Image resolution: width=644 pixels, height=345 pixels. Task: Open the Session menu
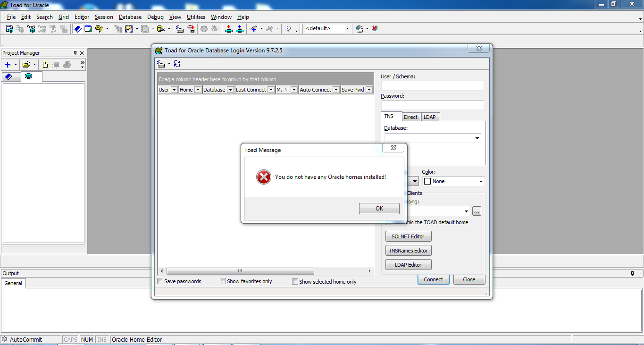coord(104,17)
